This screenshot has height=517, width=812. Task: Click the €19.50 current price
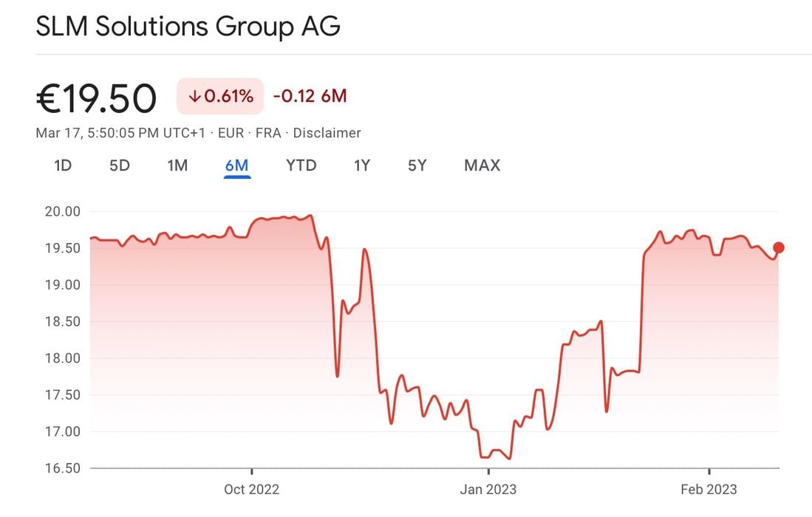pos(96,98)
